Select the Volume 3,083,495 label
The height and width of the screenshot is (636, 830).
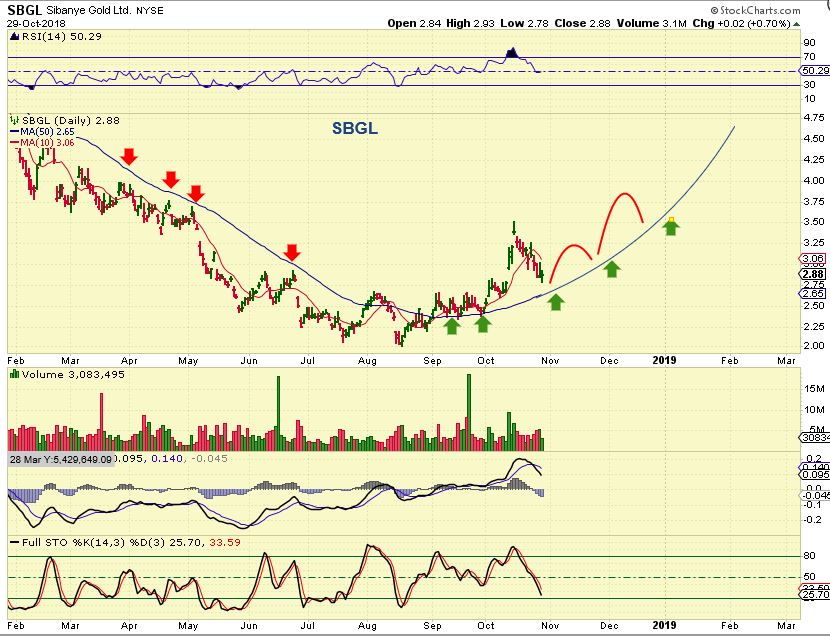pyautogui.click(x=73, y=375)
